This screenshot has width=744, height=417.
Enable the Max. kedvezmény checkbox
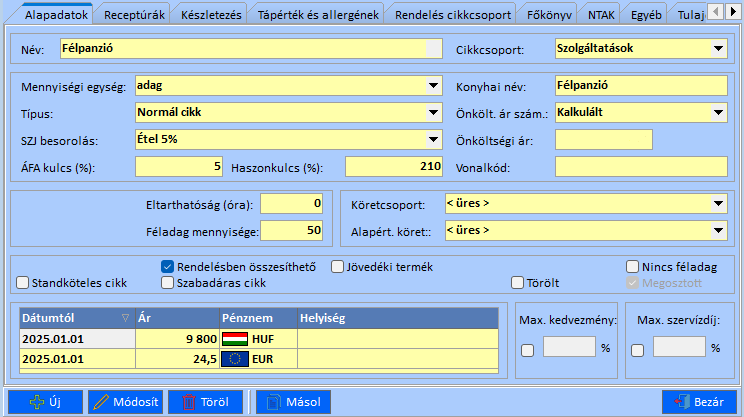coord(527,351)
